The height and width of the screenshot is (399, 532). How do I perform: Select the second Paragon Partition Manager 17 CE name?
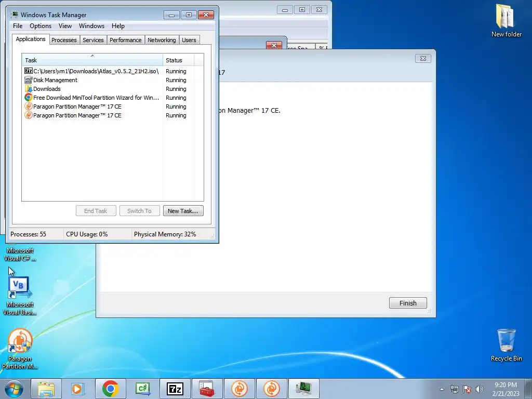(x=77, y=115)
